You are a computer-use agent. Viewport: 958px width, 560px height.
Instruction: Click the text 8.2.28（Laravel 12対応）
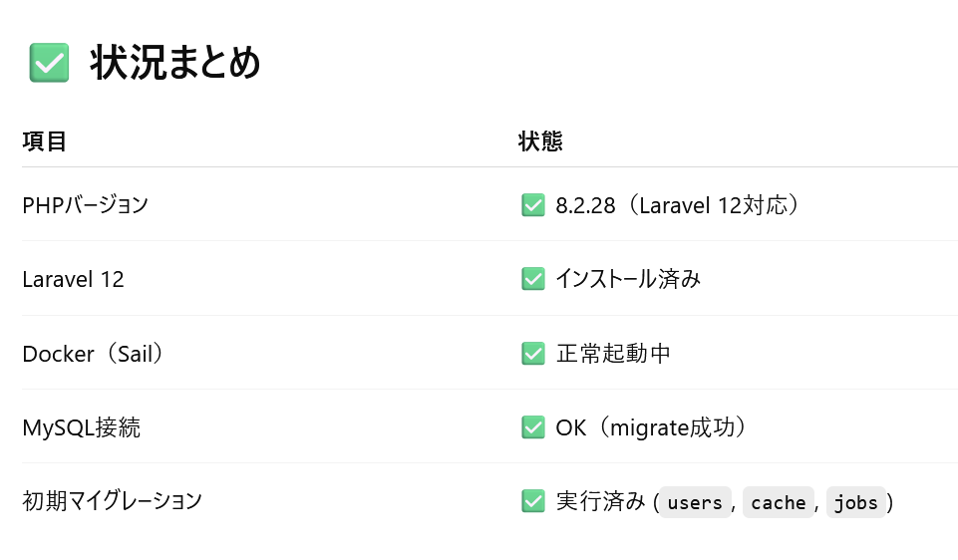[678, 205]
